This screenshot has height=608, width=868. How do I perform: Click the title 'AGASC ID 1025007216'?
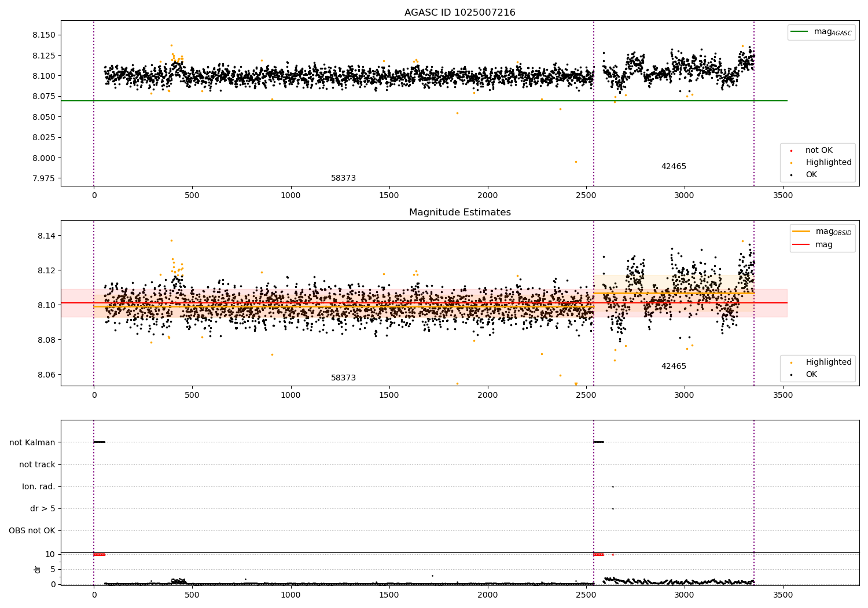tap(459, 13)
